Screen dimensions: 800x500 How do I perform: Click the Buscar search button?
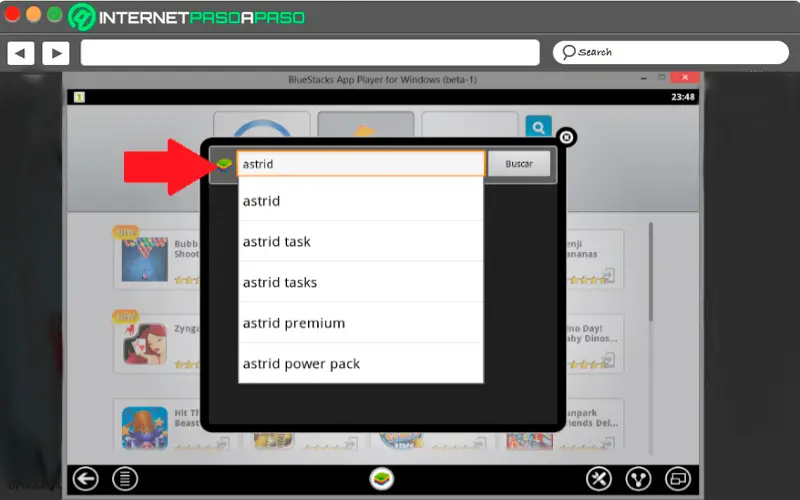tap(519, 164)
